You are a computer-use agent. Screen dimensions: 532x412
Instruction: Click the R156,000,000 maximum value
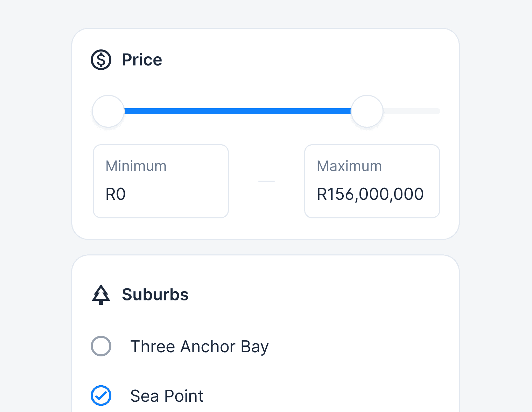[x=370, y=194]
